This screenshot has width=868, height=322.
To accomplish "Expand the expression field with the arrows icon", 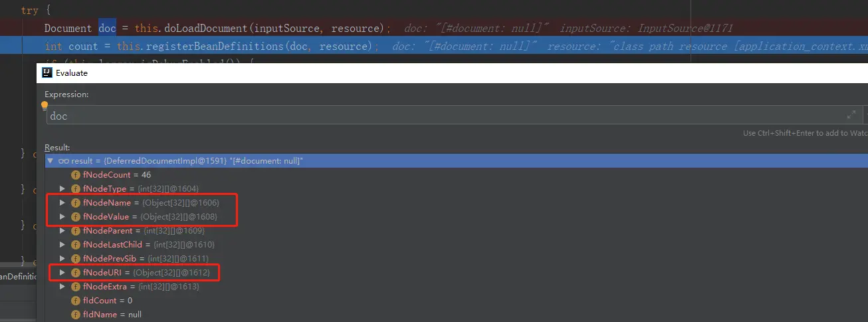I will [851, 115].
